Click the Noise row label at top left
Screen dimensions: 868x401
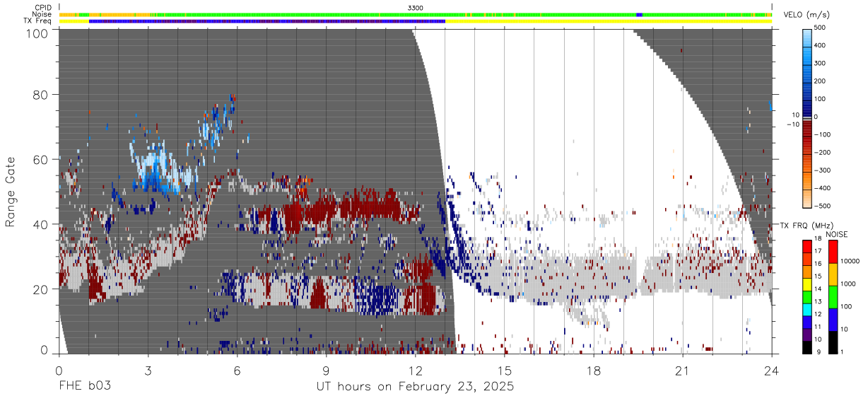click(42, 14)
